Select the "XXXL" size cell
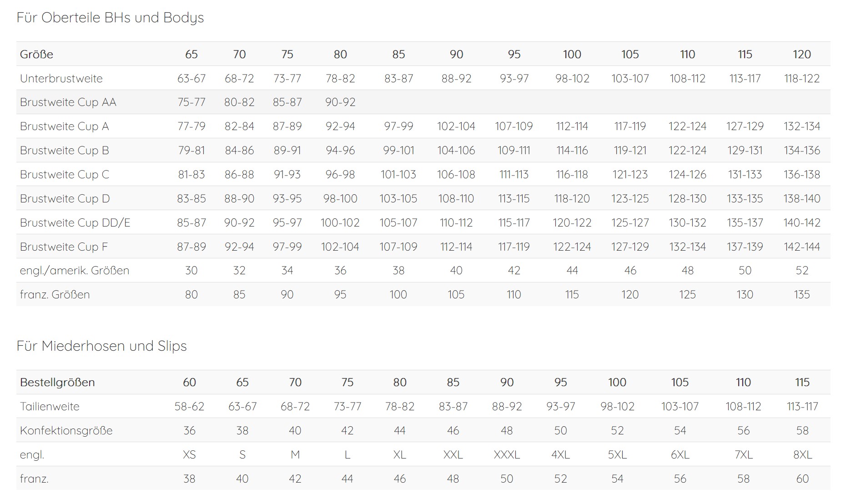The height and width of the screenshot is (504, 851). tap(507, 455)
